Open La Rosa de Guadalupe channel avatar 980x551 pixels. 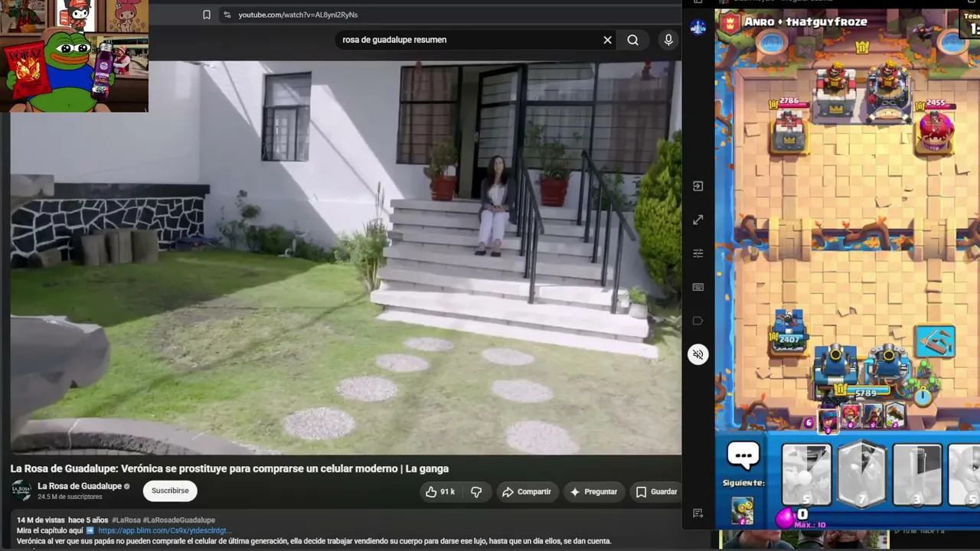[x=22, y=491]
